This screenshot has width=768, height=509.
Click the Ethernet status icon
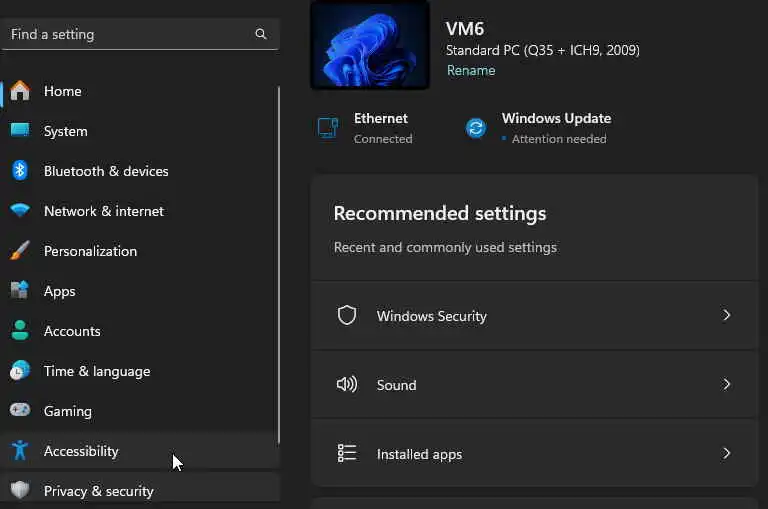click(x=328, y=127)
